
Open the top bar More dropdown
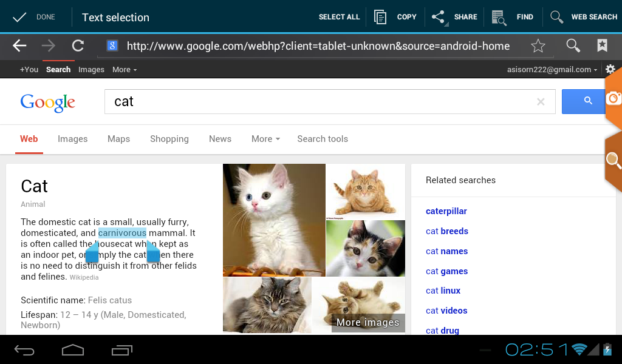125,70
